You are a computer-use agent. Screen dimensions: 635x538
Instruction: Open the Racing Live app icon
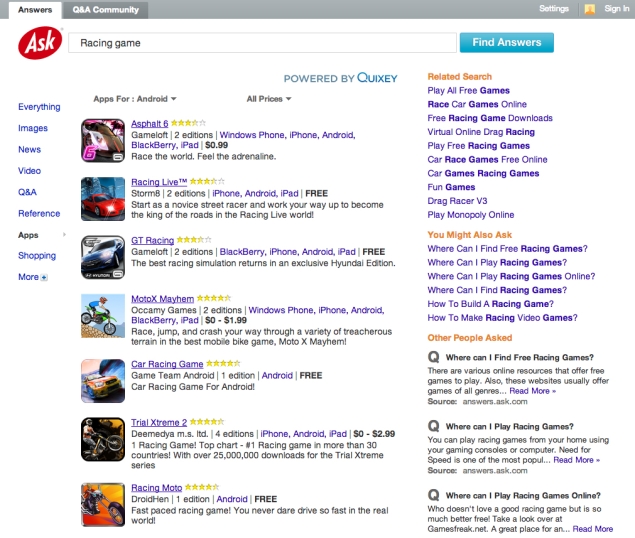[x=103, y=199]
